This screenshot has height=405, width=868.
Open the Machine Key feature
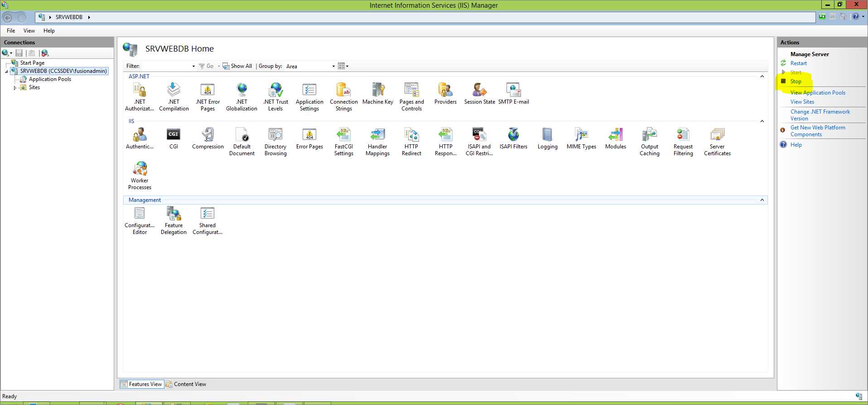378,94
